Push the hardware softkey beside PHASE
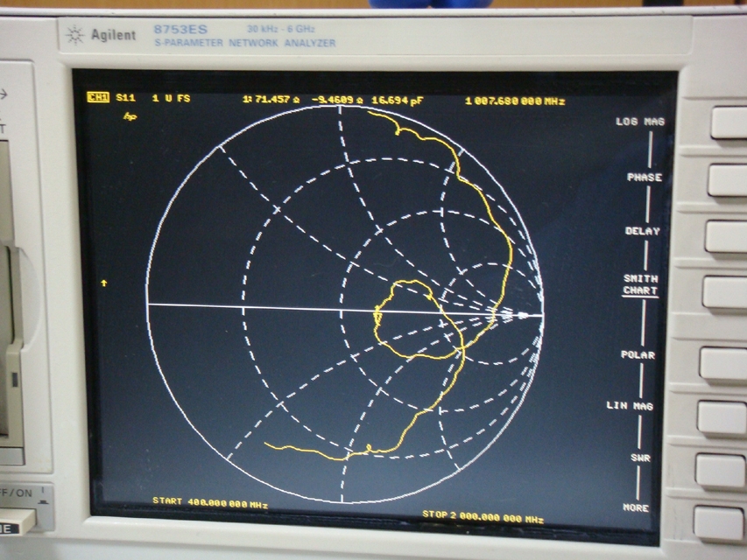 click(727, 180)
